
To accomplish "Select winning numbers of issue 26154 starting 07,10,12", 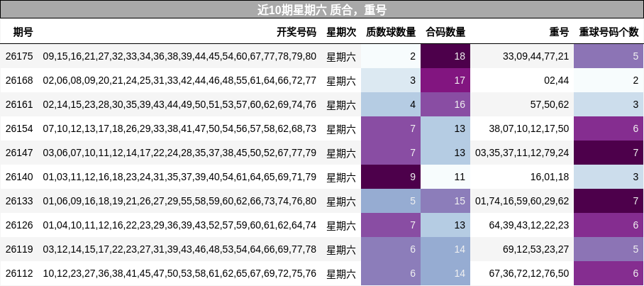I will (179, 128).
